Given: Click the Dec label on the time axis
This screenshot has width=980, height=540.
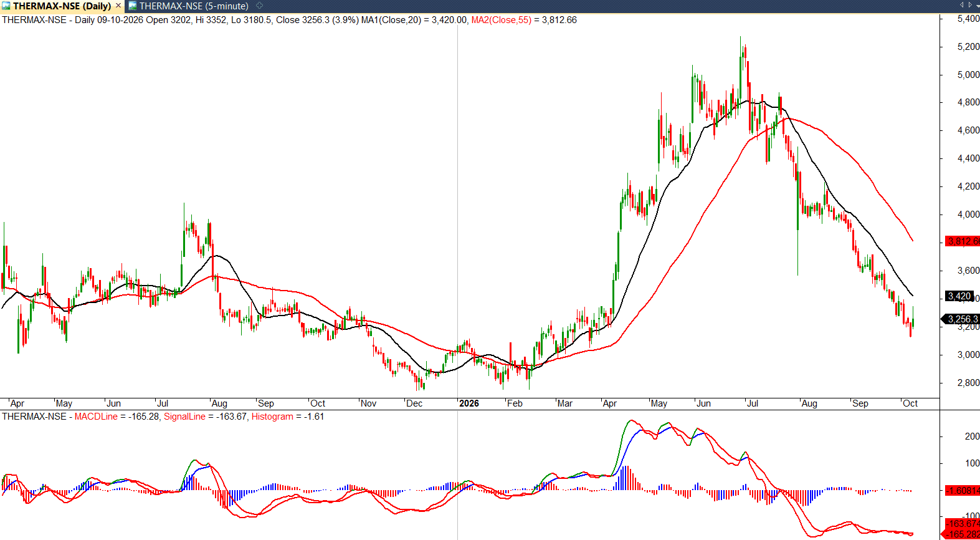Looking at the screenshot, I should tap(414, 403).
